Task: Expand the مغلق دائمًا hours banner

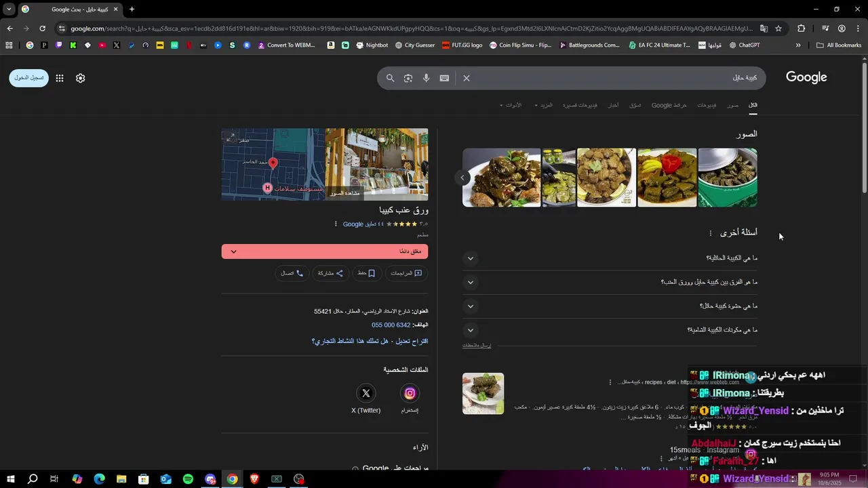Action: pos(324,251)
